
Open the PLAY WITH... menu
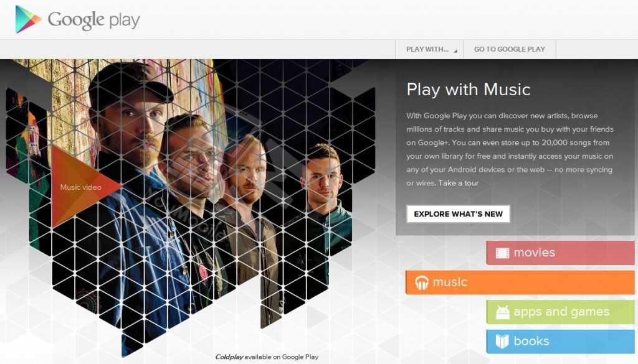pos(429,49)
